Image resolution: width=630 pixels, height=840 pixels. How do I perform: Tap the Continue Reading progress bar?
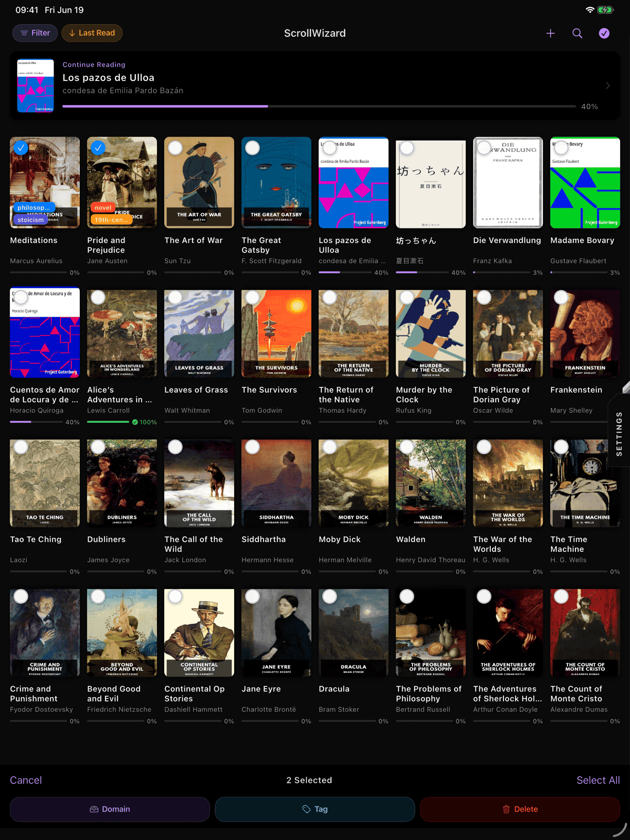pyautogui.click(x=319, y=107)
